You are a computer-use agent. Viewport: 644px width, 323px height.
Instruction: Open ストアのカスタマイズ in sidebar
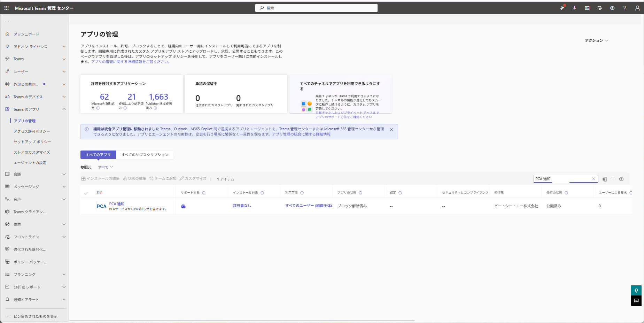tap(32, 152)
